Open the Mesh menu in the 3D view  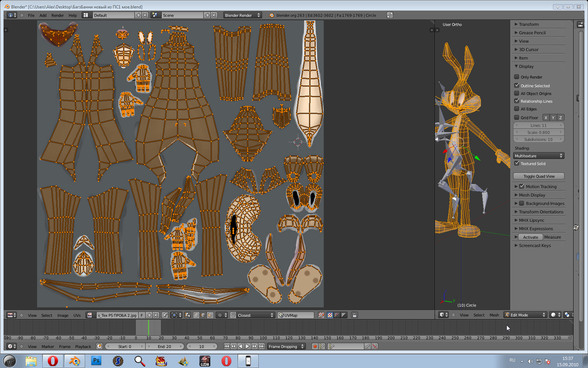click(494, 315)
